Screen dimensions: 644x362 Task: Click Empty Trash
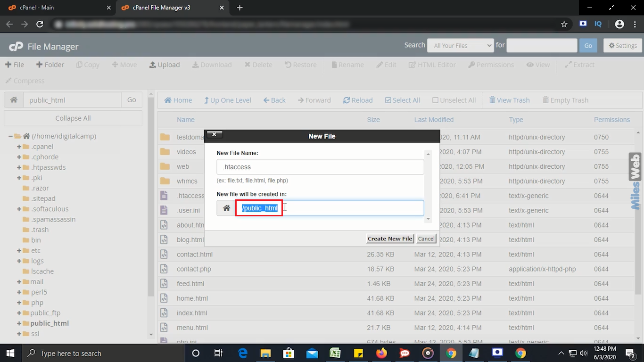[x=565, y=100]
